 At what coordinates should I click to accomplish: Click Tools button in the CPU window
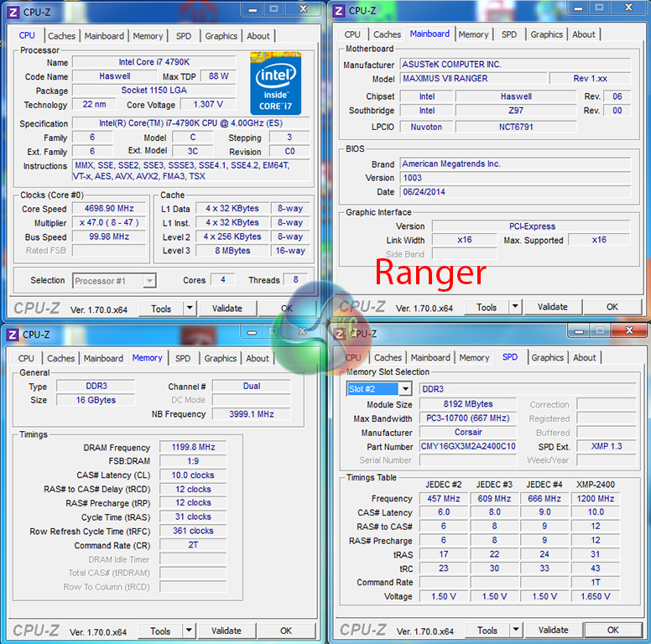161,309
